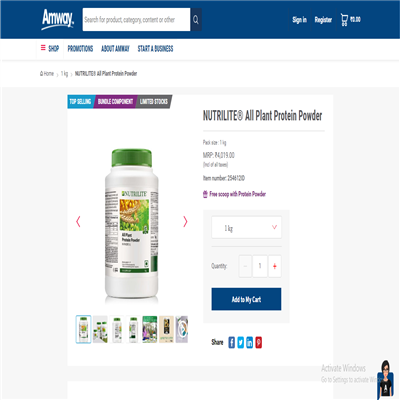Show previous product image arrow
Screen dimensions: 400x400
pyautogui.click(x=78, y=221)
